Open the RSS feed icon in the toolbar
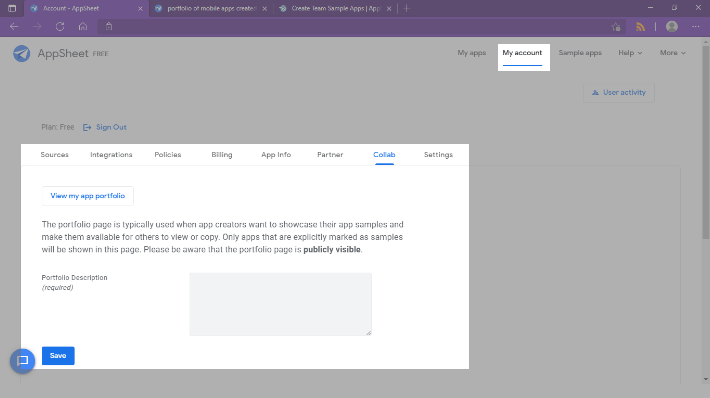The width and height of the screenshot is (710, 398). pos(640,27)
